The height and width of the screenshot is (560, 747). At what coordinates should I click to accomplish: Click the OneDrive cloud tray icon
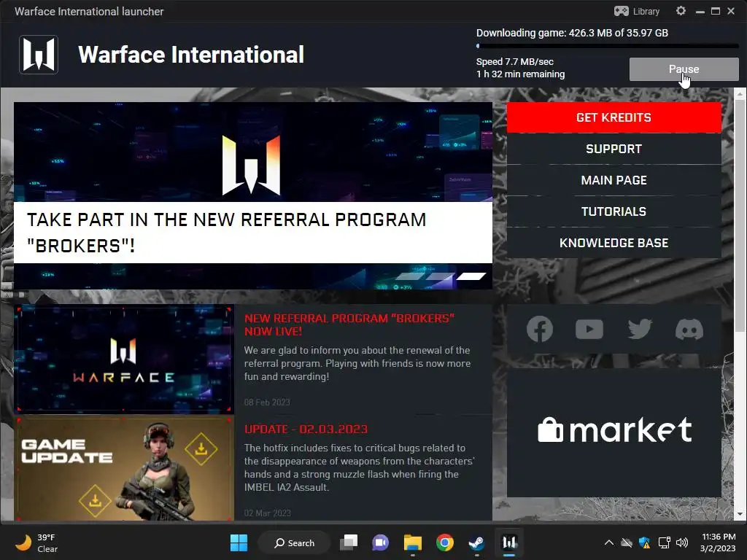pos(627,542)
